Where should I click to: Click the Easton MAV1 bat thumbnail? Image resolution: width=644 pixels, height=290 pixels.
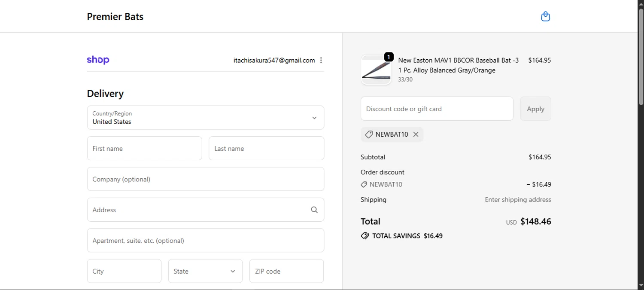[x=376, y=70]
